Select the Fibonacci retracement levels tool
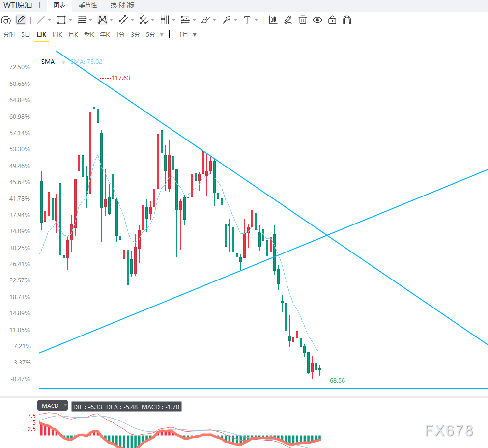The width and height of the screenshot is (488, 448). [x=185, y=20]
